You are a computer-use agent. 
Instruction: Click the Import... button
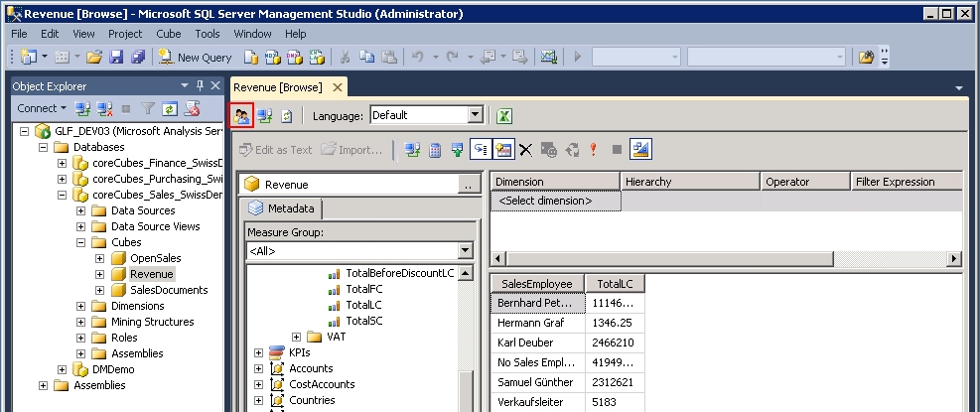click(x=350, y=150)
